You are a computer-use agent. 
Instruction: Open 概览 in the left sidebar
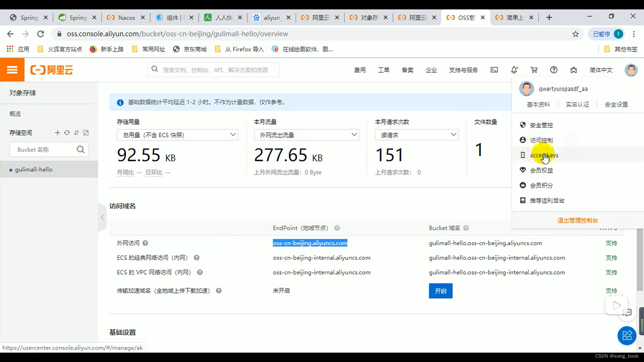pos(15,114)
